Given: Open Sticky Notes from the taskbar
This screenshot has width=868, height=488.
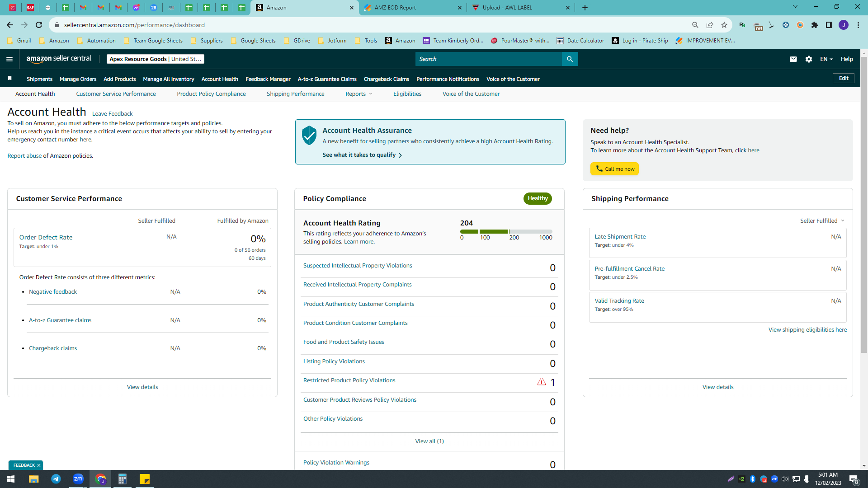Looking at the screenshot, I should click(x=145, y=479).
